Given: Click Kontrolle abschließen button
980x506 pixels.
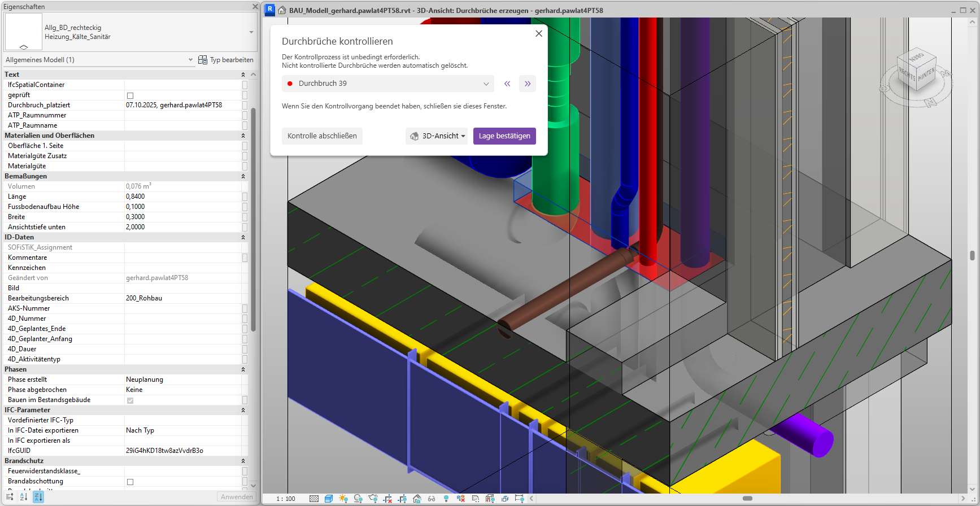Looking at the screenshot, I should click(322, 136).
